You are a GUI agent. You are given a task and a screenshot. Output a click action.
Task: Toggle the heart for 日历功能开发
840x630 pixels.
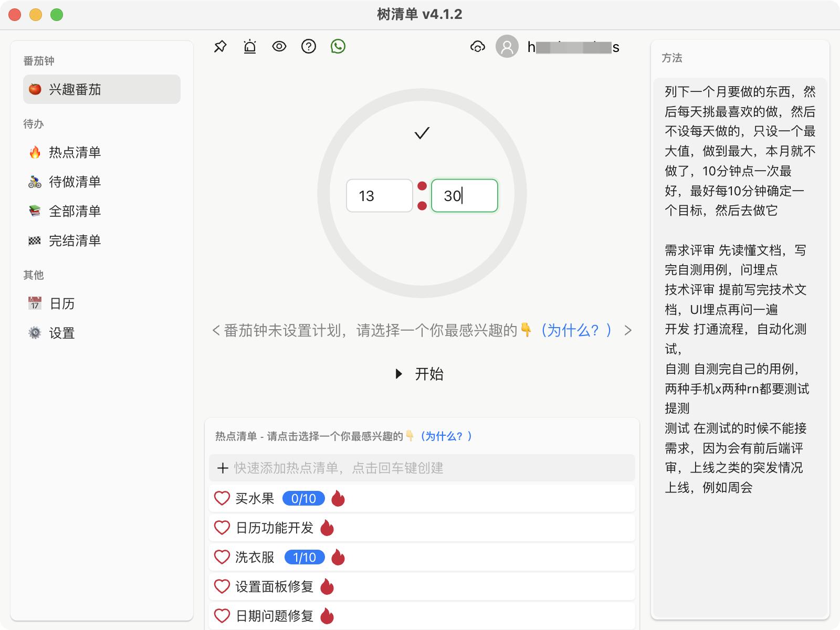pyautogui.click(x=222, y=528)
